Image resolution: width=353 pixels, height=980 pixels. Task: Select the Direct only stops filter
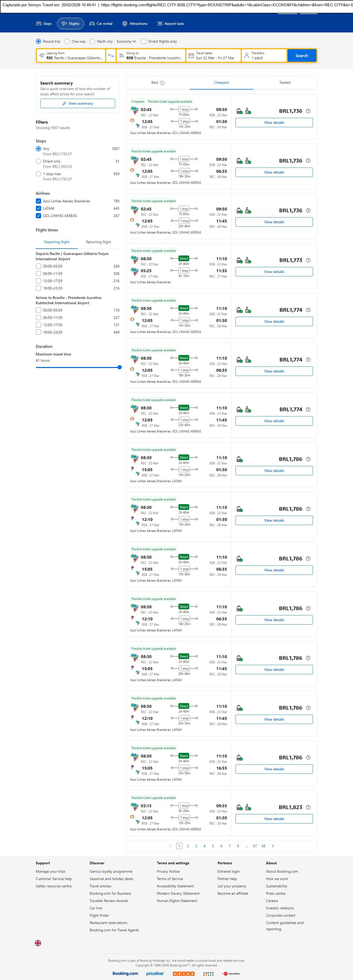38,161
